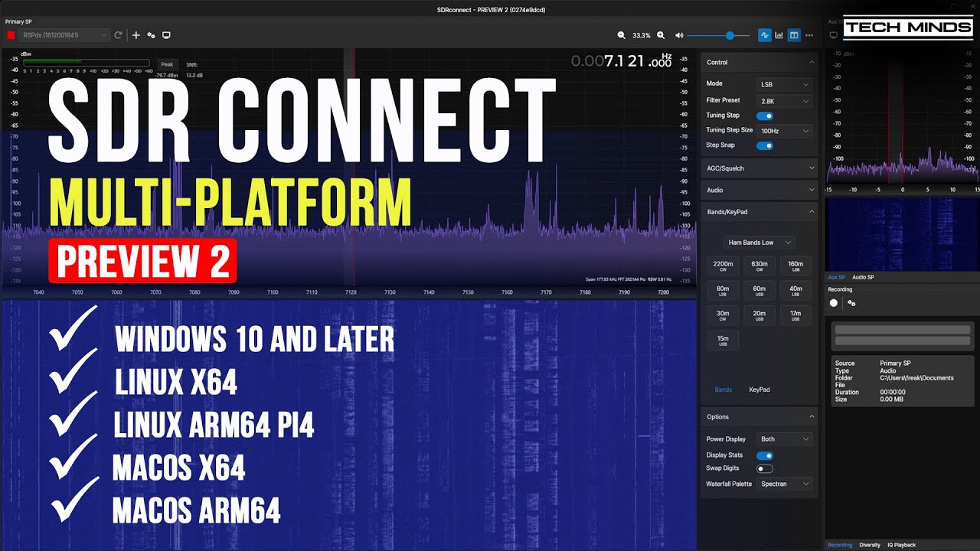Screen dimensions: 980x551
Task: Click the monitor icon in Aux panel
Action: (834, 35)
